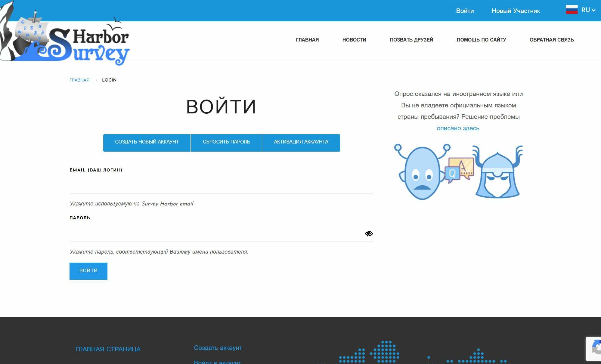Click Новый Участник in top bar

pos(515,11)
